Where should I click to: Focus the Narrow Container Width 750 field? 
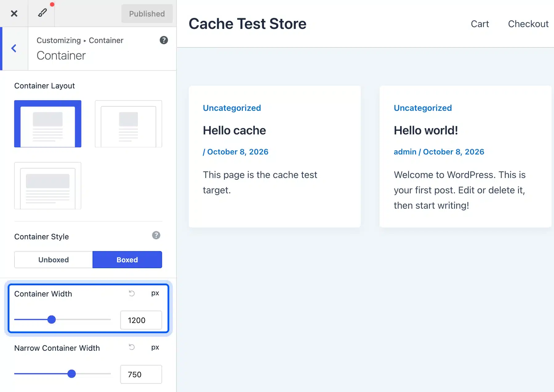click(x=141, y=374)
